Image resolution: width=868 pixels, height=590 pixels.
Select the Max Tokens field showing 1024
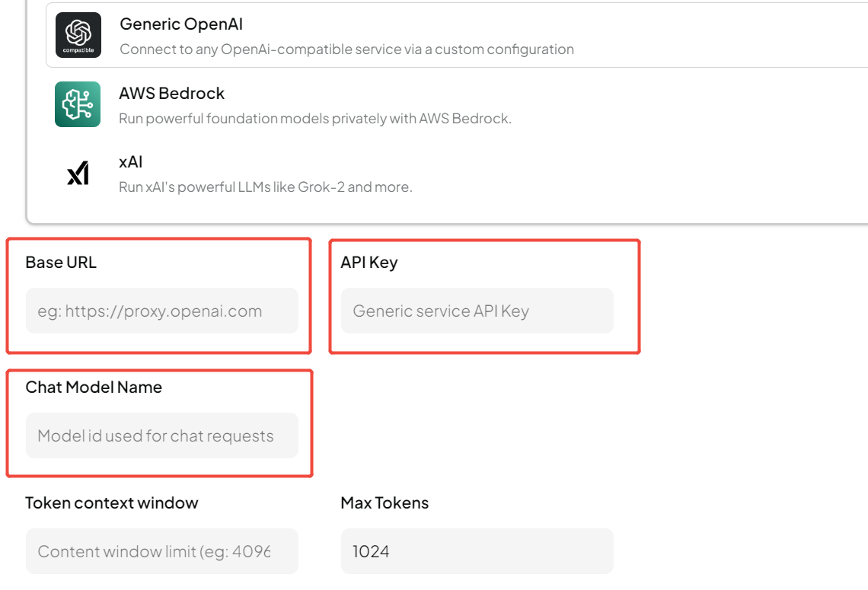point(477,551)
